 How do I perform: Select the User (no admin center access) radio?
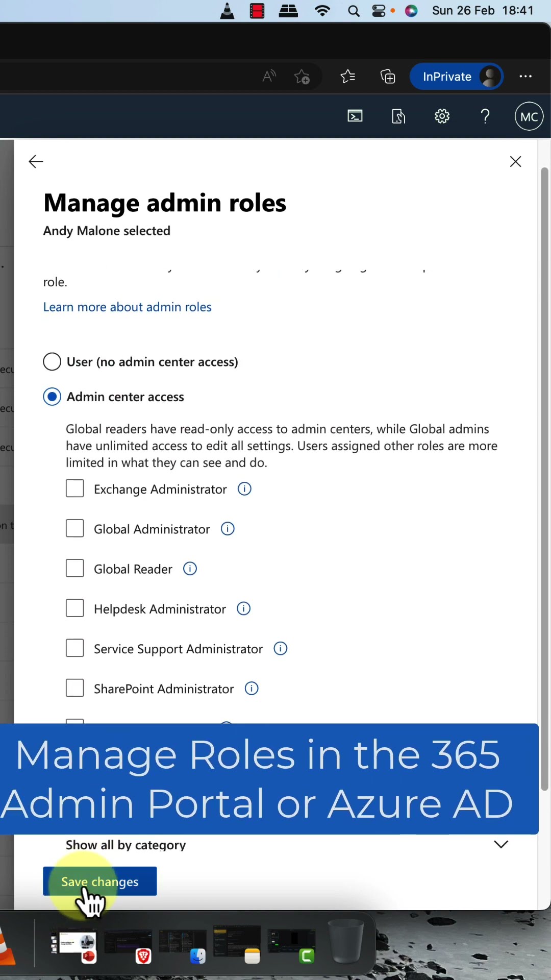tap(52, 362)
